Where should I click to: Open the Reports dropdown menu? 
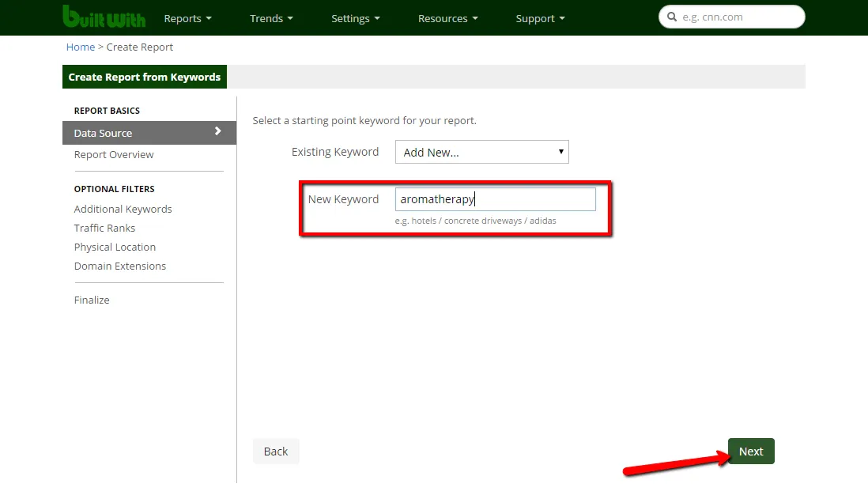[187, 18]
